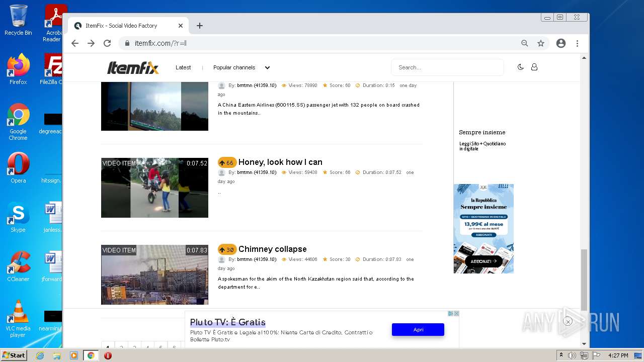Go back in Chrome
The width and height of the screenshot is (644, 362).
[75, 43]
